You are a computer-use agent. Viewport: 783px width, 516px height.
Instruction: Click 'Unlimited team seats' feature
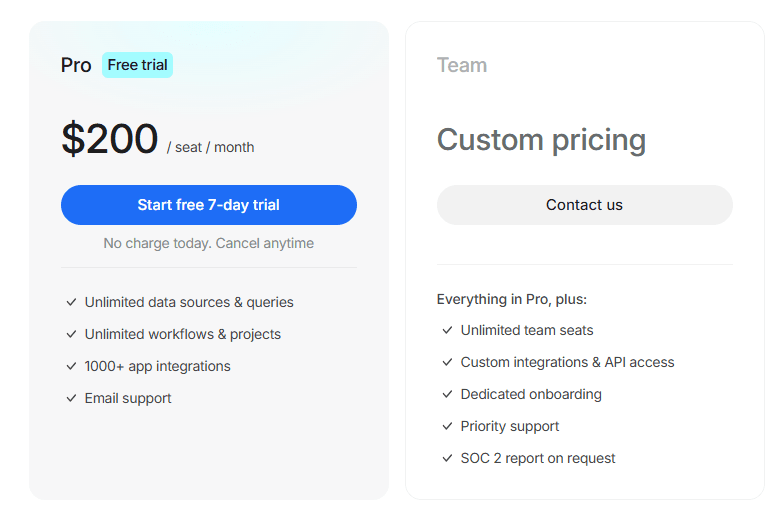click(527, 330)
